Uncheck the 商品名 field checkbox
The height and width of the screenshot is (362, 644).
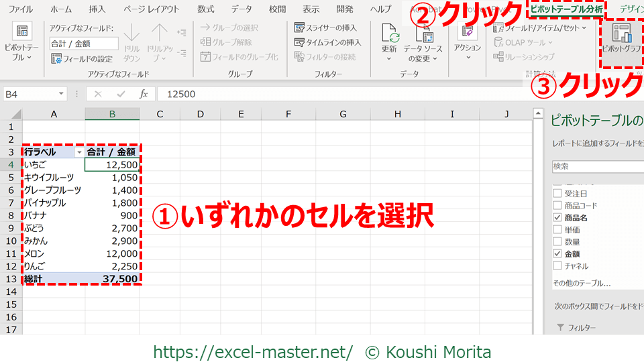(x=557, y=218)
